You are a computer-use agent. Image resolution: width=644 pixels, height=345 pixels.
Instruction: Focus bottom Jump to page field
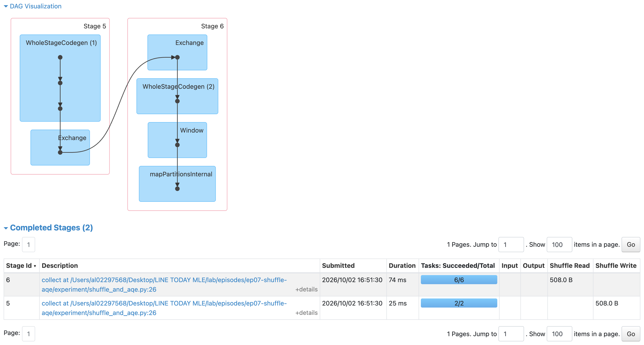tap(511, 334)
